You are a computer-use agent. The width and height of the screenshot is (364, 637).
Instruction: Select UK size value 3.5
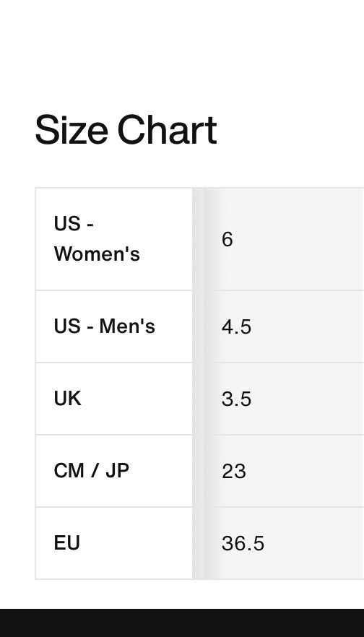point(236,399)
